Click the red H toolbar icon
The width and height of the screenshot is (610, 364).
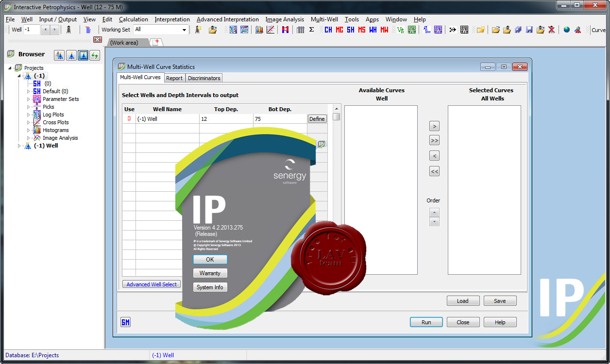285,30
